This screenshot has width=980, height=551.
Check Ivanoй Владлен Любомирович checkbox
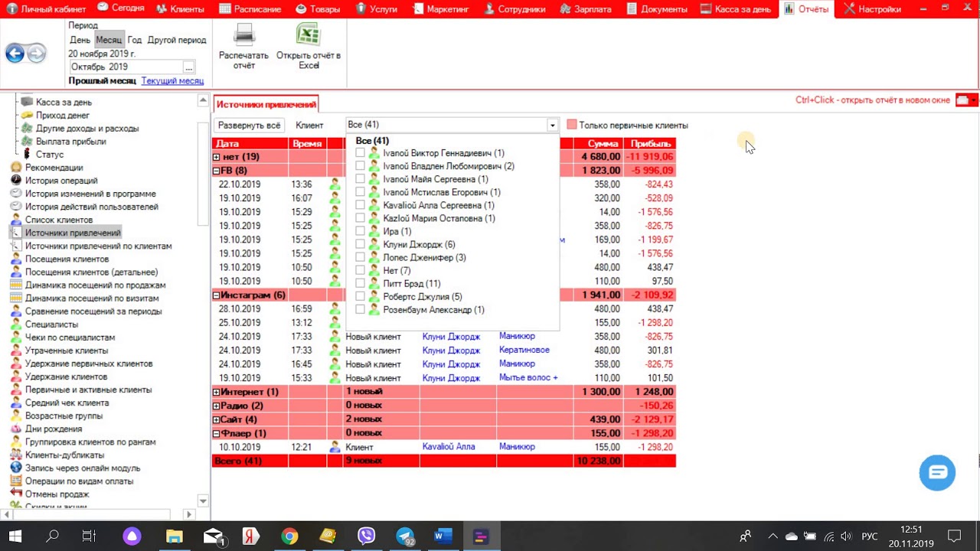pos(360,166)
